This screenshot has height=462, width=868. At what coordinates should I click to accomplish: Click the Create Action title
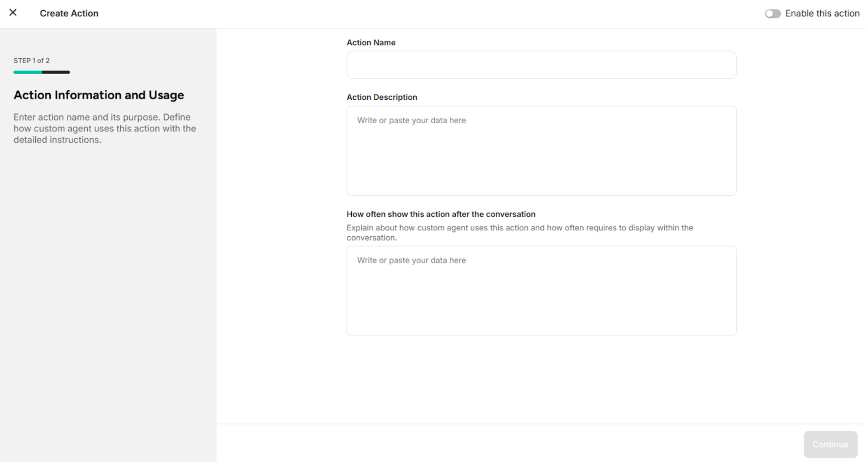click(69, 13)
